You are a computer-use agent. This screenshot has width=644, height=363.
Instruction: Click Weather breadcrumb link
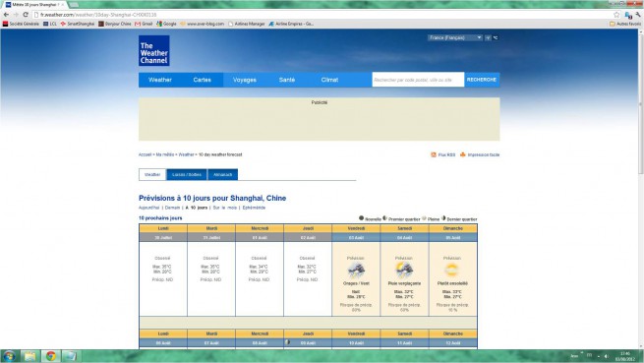click(x=186, y=155)
